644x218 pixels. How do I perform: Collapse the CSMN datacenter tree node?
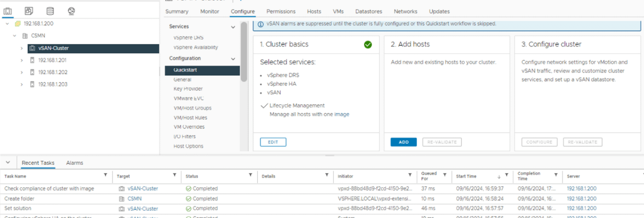[14, 35]
